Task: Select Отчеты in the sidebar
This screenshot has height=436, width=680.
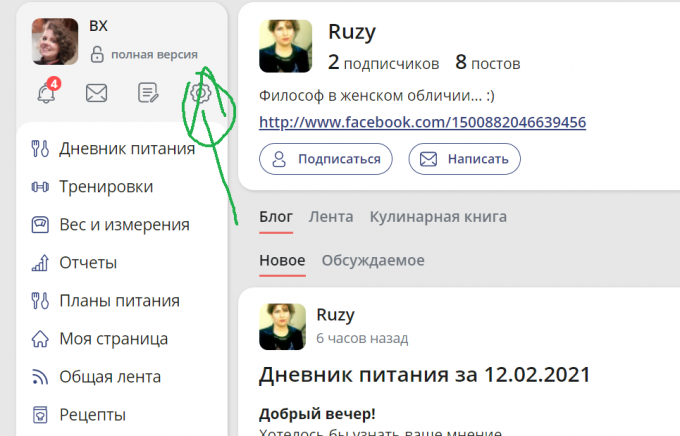Action: tap(88, 263)
